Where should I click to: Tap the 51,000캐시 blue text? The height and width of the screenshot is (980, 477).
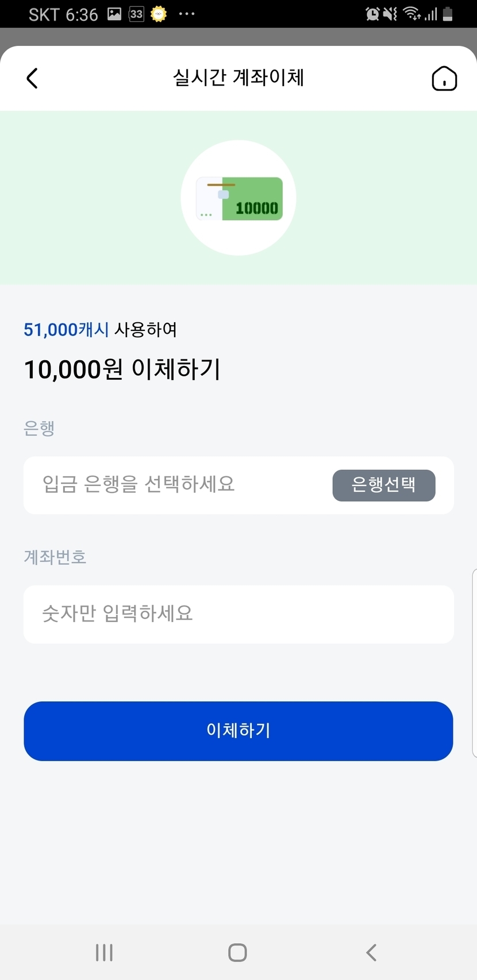click(x=66, y=330)
